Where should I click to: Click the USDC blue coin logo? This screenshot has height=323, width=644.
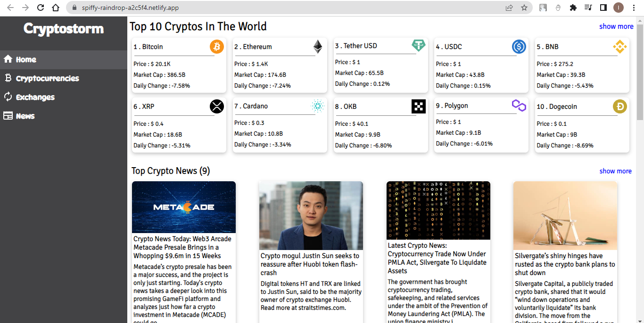click(519, 47)
